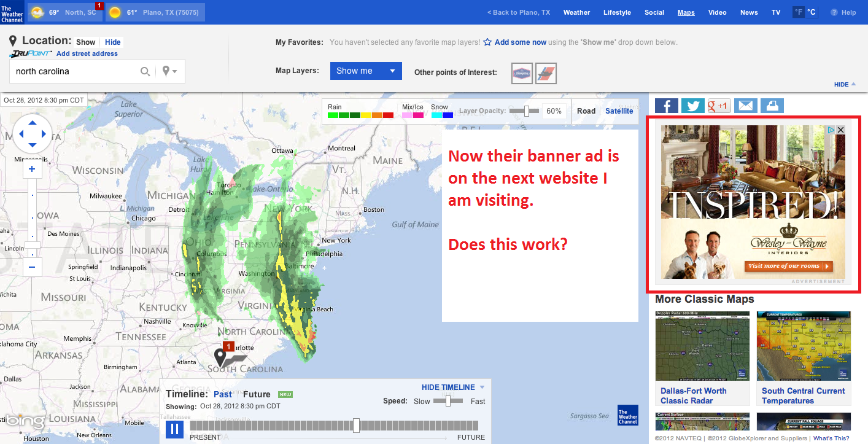Click South Central Current Temperatures link
This screenshot has width=868, height=444.
[x=804, y=395]
